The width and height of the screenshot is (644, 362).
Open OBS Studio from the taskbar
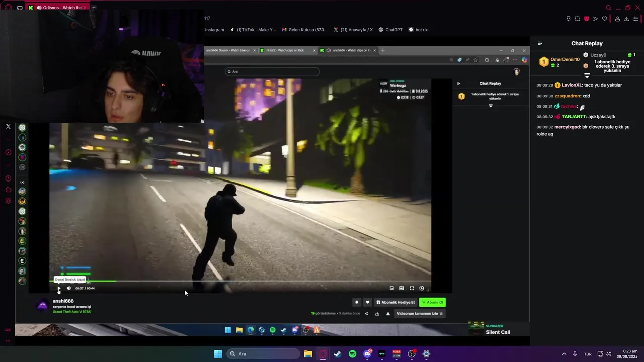[412, 354]
